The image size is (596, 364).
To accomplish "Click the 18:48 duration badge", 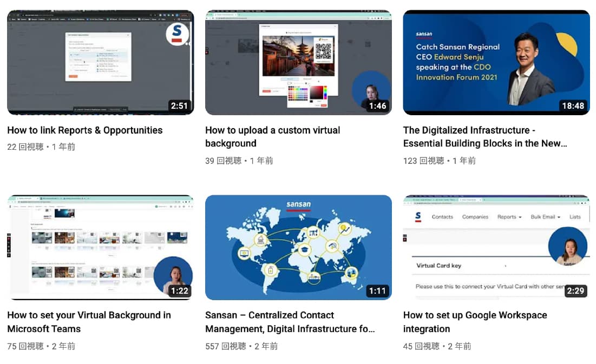I will 573,105.
